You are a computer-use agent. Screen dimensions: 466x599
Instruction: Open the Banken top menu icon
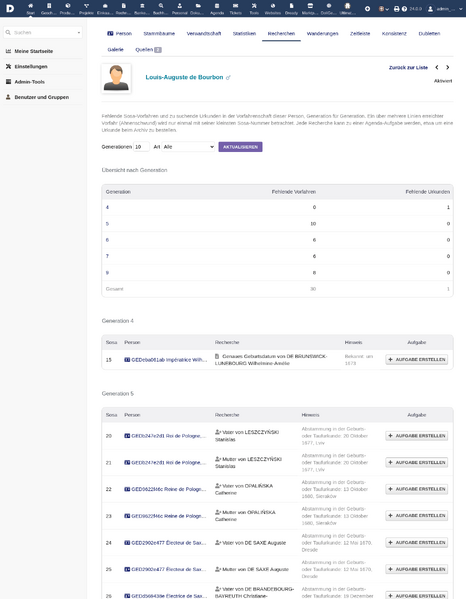(142, 6)
